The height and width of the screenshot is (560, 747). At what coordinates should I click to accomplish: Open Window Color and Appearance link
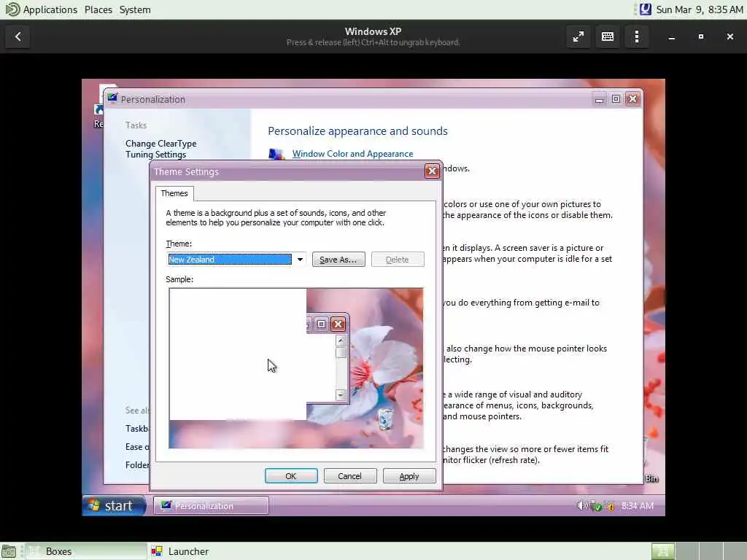(x=352, y=154)
